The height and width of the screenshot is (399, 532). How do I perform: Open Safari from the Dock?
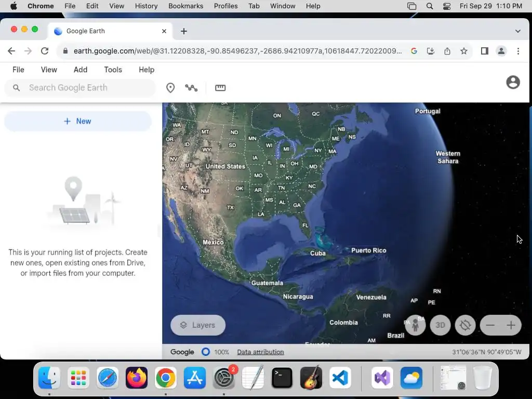[108, 378]
